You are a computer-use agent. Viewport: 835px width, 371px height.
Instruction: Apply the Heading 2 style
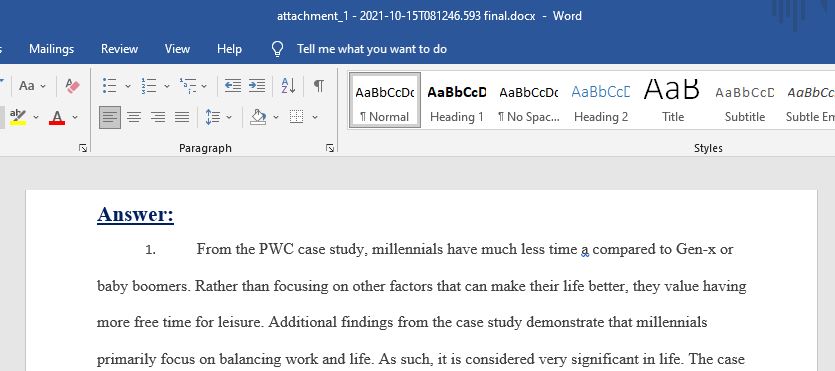(x=601, y=100)
